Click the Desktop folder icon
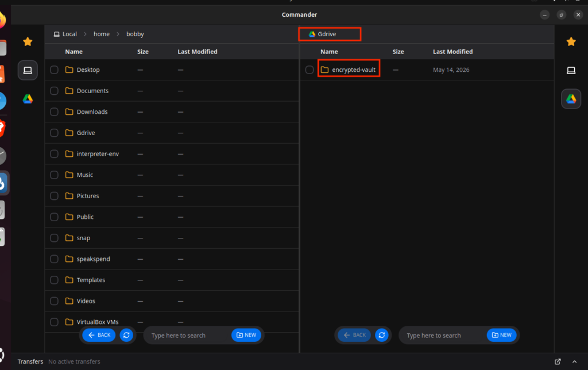The width and height of the screenshot is (588, 370). [69, 70]
